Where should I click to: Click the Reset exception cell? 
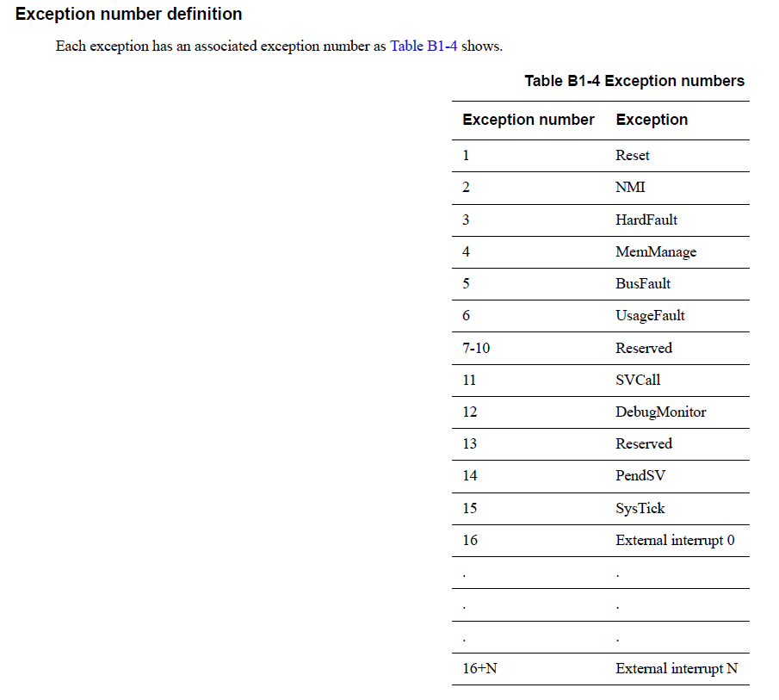pos(633,155)
